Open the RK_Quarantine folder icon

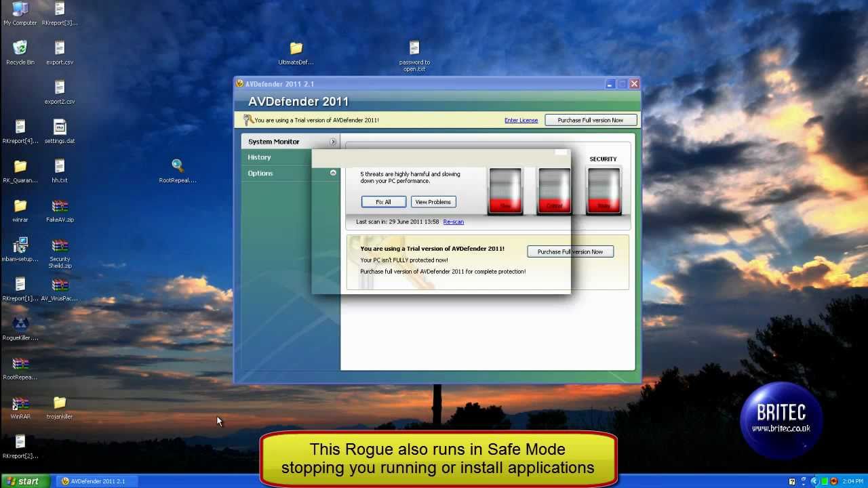click(x=20, y=170)
